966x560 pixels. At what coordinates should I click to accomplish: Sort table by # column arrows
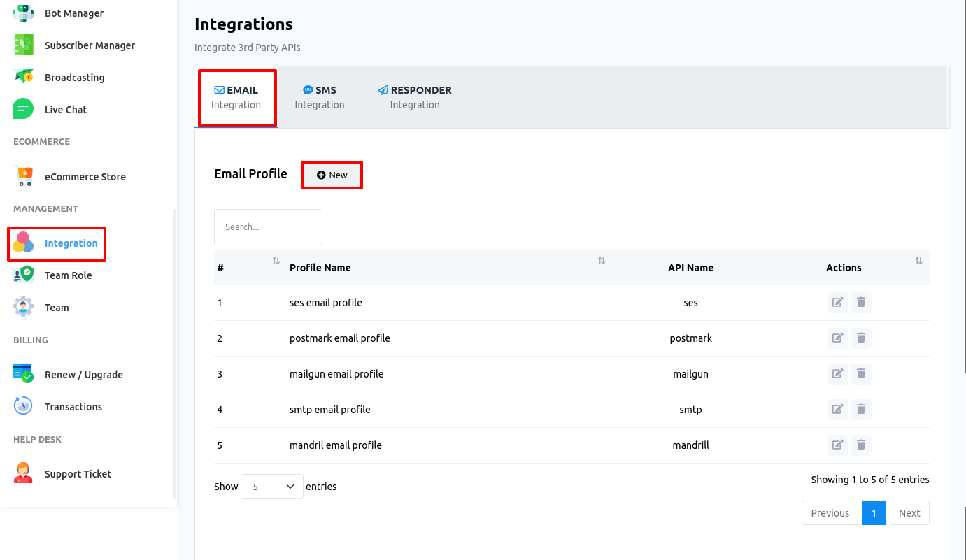pyautogui.click(x=276, y=261)
